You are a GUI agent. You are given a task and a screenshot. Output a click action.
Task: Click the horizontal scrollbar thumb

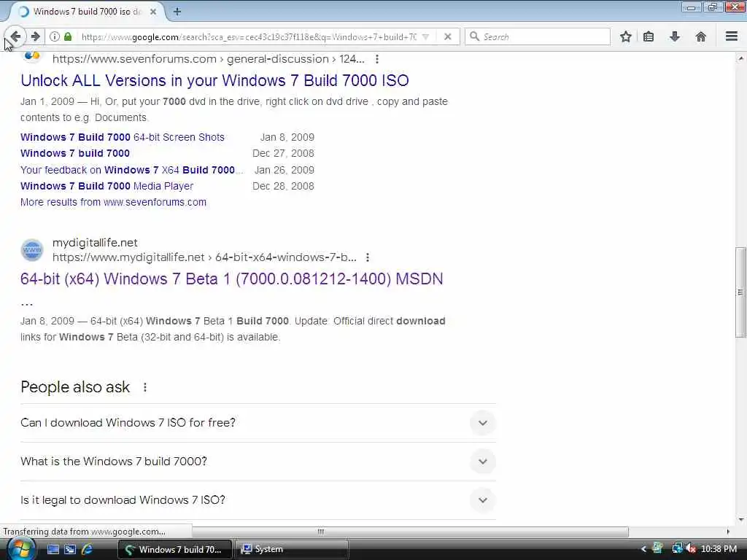click(320, 532)
